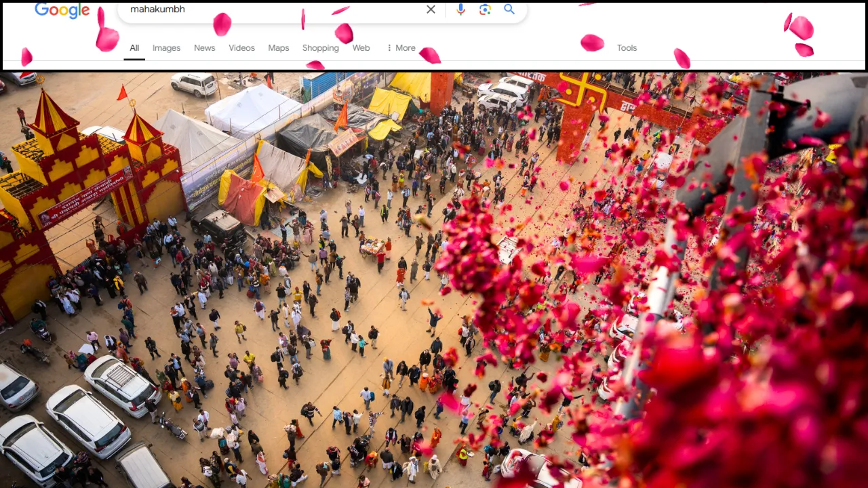868x488 pixels.
Task: Click the magnifying glass search icon
Action: 509,9
